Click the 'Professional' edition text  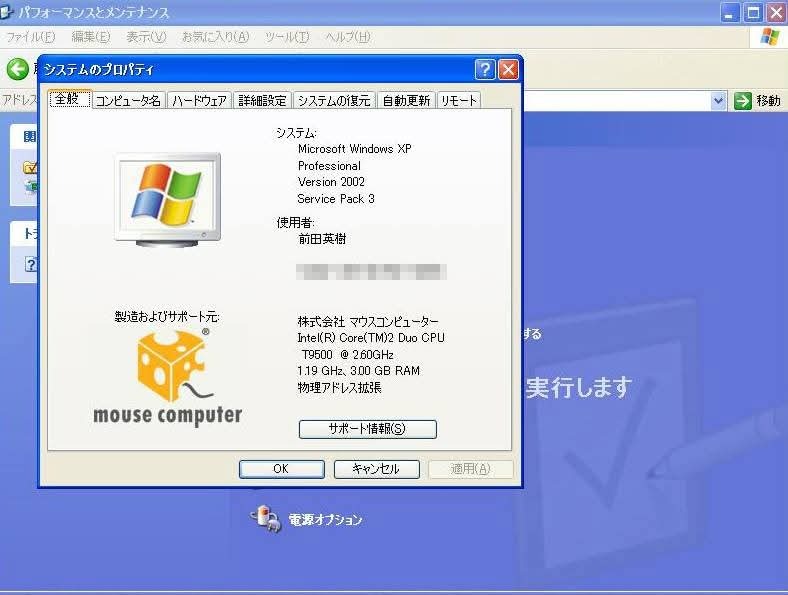point(329,166)
